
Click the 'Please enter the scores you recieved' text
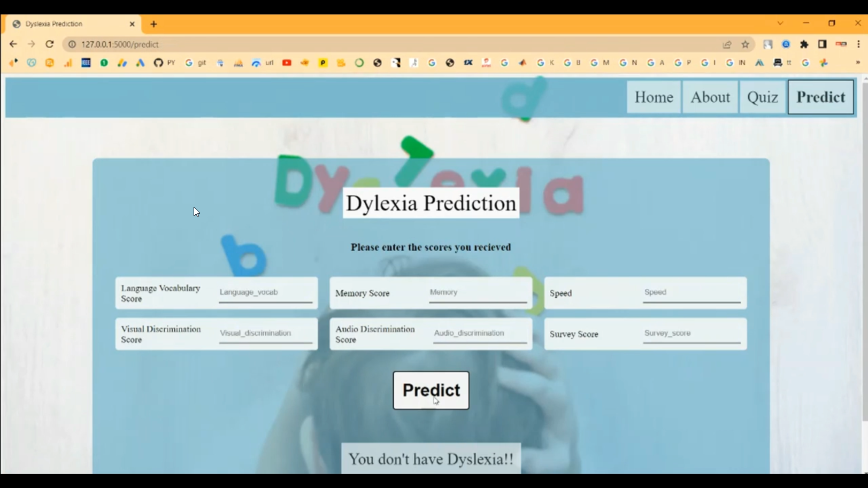(431, 247)
